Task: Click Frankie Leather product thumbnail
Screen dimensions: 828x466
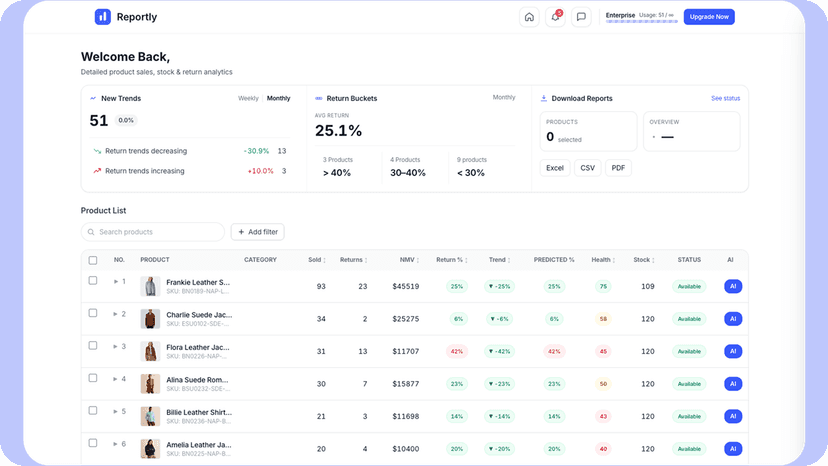Action: pos(150,286)
